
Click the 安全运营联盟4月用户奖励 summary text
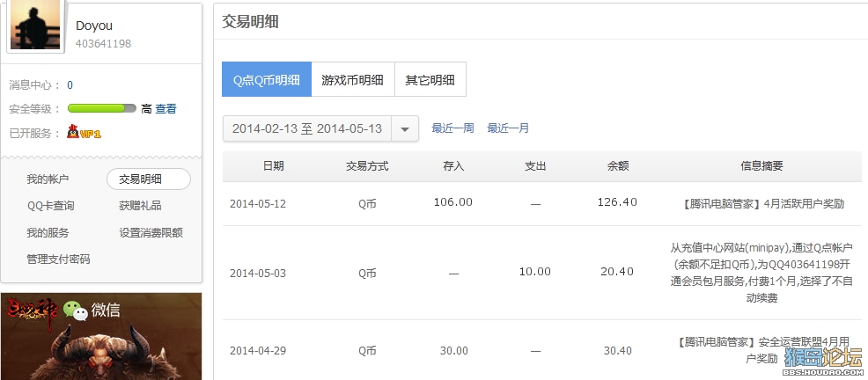(x=761, y=350)
